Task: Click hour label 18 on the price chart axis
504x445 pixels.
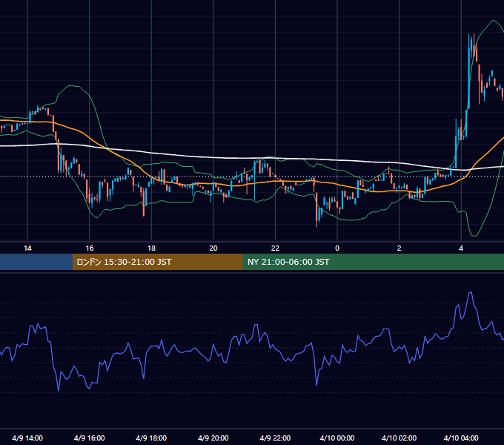Action: click(151, 248)
